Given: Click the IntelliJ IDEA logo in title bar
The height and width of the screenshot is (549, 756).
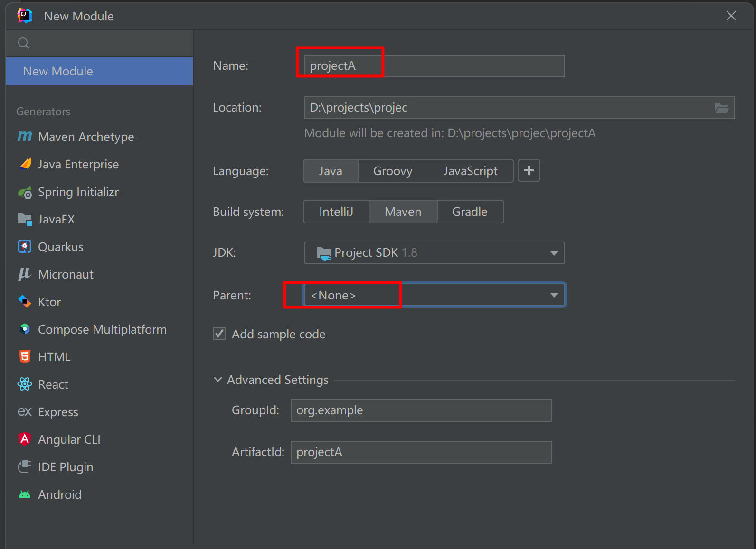Looking at the screenshot, I should (24, 16).
